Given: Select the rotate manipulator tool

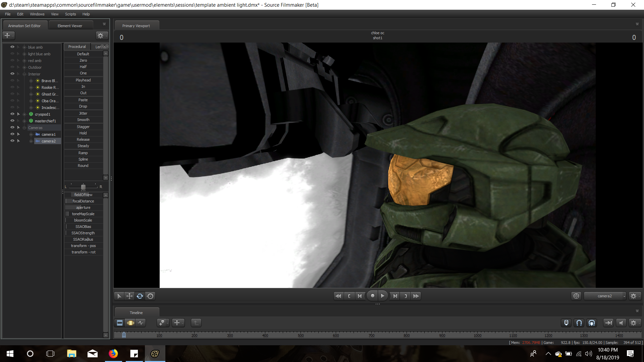Looking at the screenshot, I should click(140, 296).
